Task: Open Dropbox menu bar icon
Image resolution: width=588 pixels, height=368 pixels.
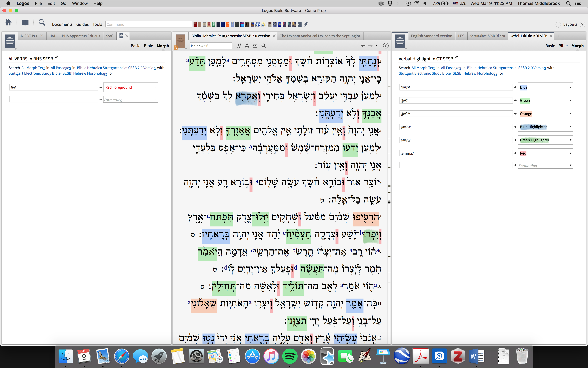Action: [x=390, y=3]
